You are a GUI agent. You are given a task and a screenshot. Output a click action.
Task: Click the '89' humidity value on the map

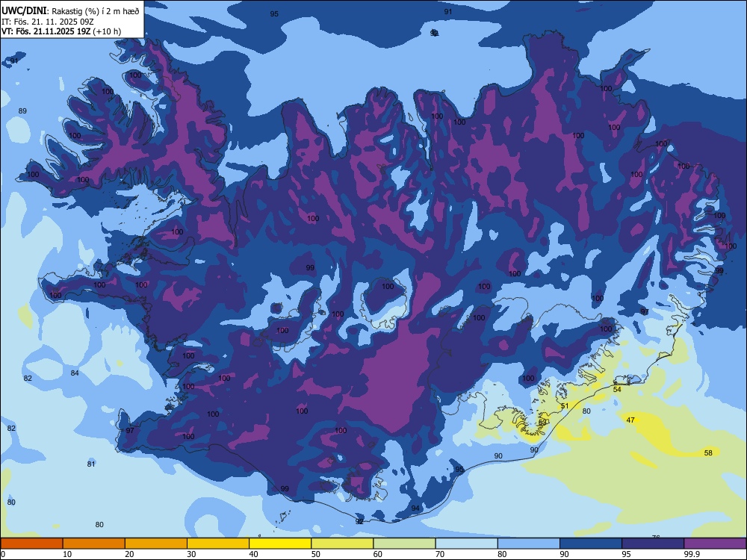click(x=22, y=111)
